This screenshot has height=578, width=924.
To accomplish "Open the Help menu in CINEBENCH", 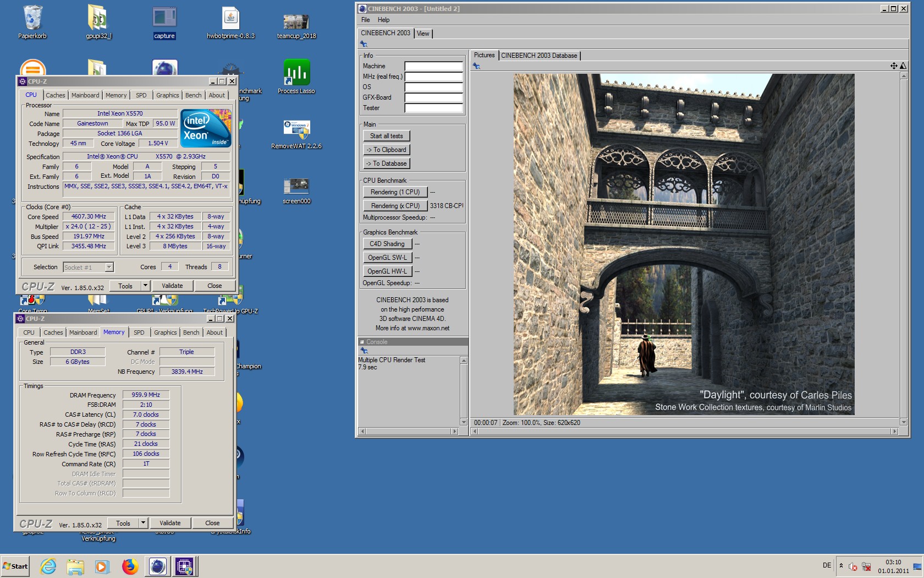I will (x=383, y=20).
